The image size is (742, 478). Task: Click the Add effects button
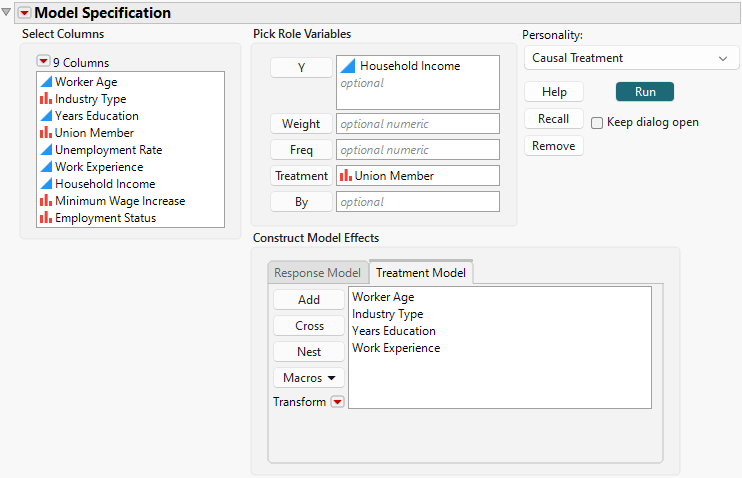pos(309,300)
